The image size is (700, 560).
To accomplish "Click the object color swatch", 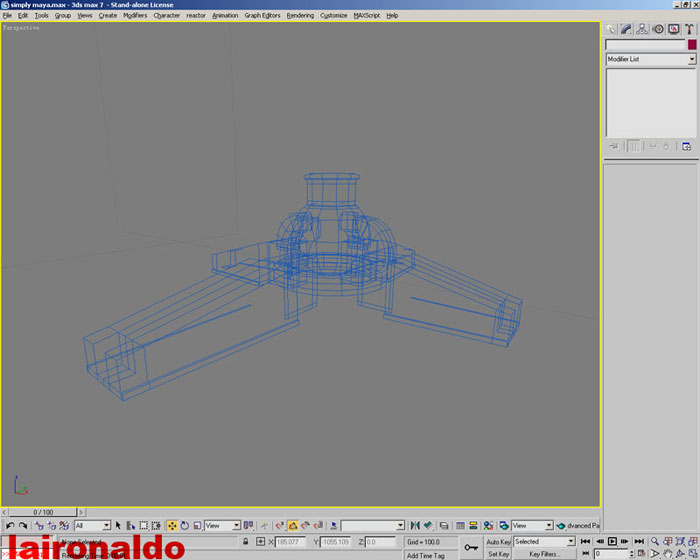I will (x=691, y=45).
